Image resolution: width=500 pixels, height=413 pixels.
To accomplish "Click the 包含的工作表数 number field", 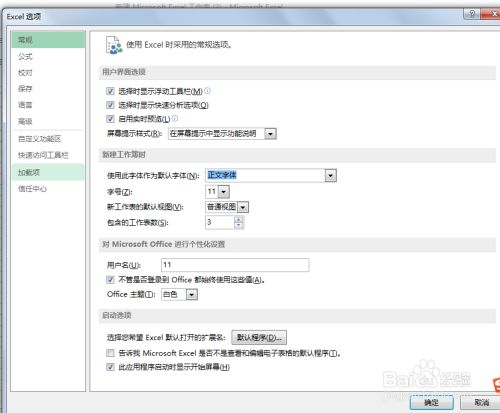I will click(220, 222).
